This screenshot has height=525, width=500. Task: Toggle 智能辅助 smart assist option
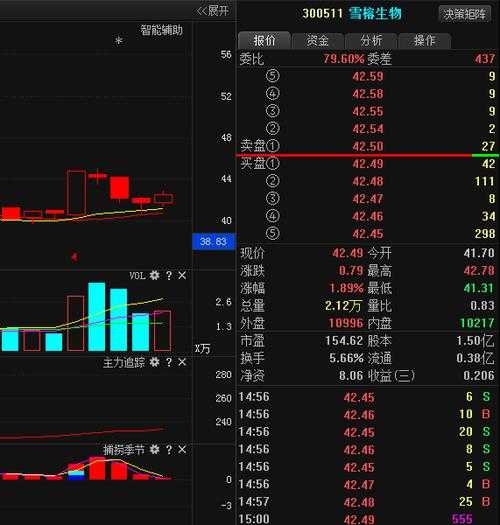point(161,30)
